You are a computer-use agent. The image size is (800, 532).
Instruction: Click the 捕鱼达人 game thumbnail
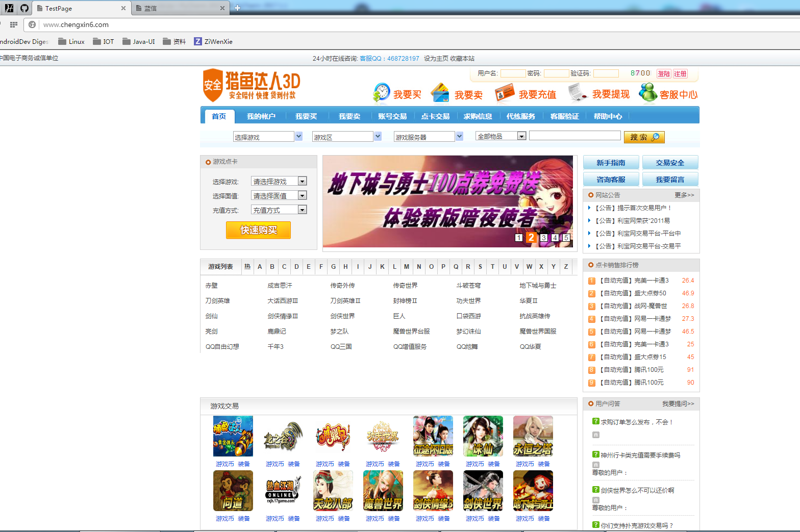pos(233,436)
